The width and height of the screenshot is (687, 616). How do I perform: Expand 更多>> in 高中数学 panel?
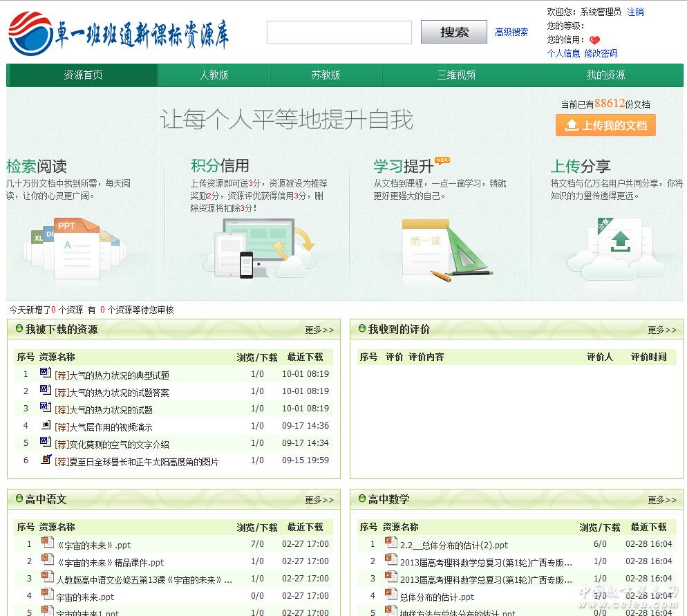(x=662, y=500)
